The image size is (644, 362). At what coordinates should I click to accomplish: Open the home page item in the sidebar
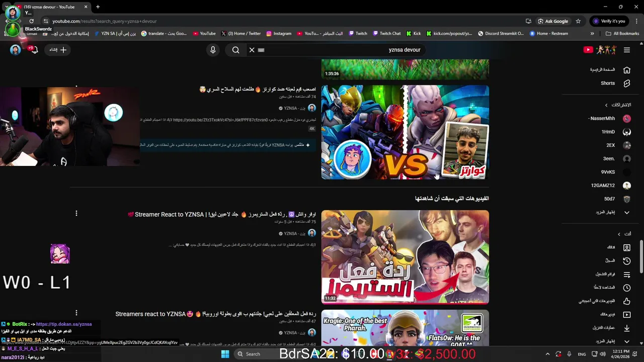610,70
